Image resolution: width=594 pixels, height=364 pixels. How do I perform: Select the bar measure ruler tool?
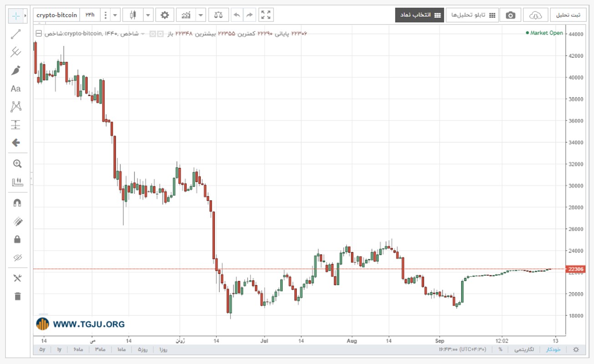click(x=17, y=182)
